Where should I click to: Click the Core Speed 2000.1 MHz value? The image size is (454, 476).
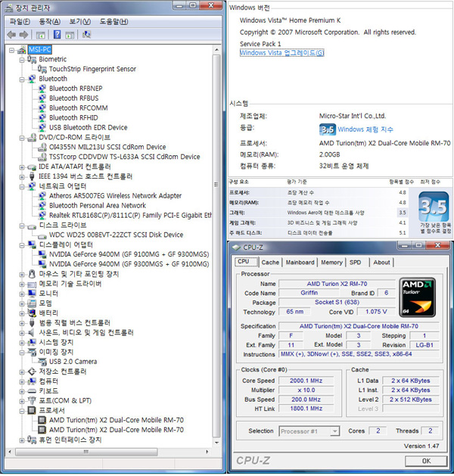click(x=306, y=381)
